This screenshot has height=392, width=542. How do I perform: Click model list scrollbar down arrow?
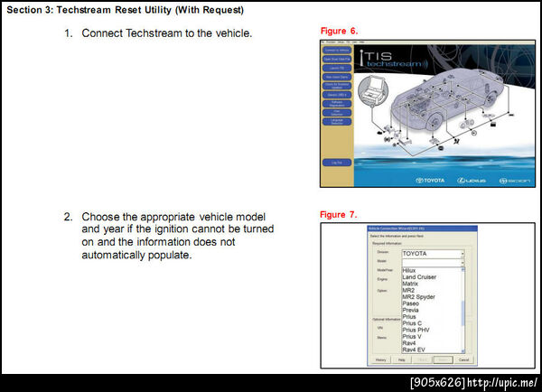[x=463, y=350]
